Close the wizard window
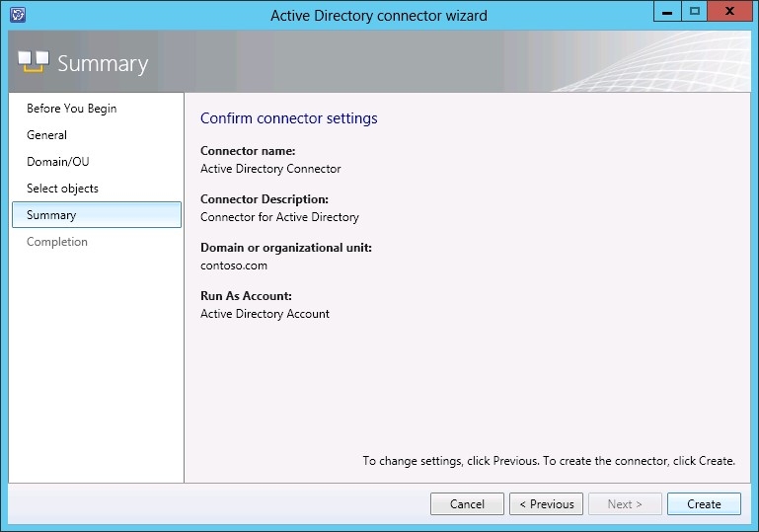The image size is (759, 532). pyautogui.click(x=729, y=11)
